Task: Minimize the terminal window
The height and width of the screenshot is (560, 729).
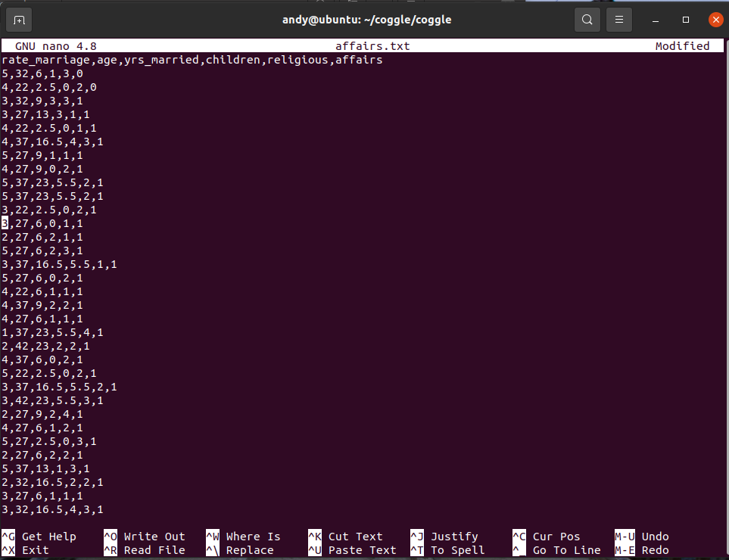Action: coord(656,20)
